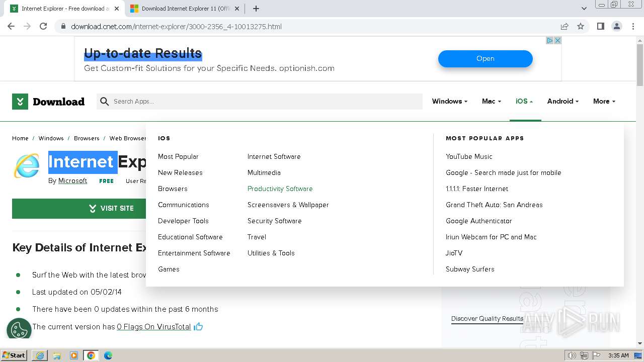This screenshot has height=362, width=644.
Task: Choose Educational Software category
Action: click(190, 237)
